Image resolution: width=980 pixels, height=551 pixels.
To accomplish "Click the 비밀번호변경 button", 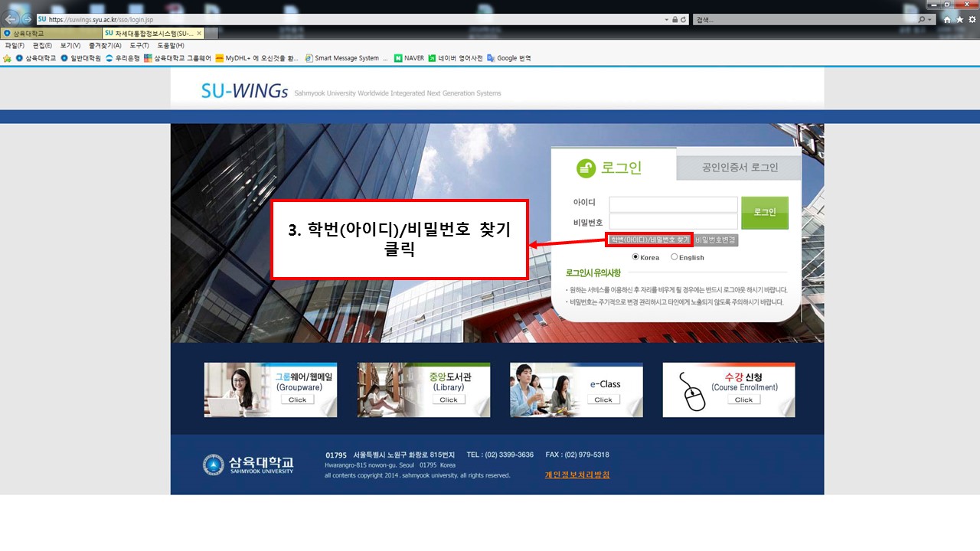I will tap(716, 240).
